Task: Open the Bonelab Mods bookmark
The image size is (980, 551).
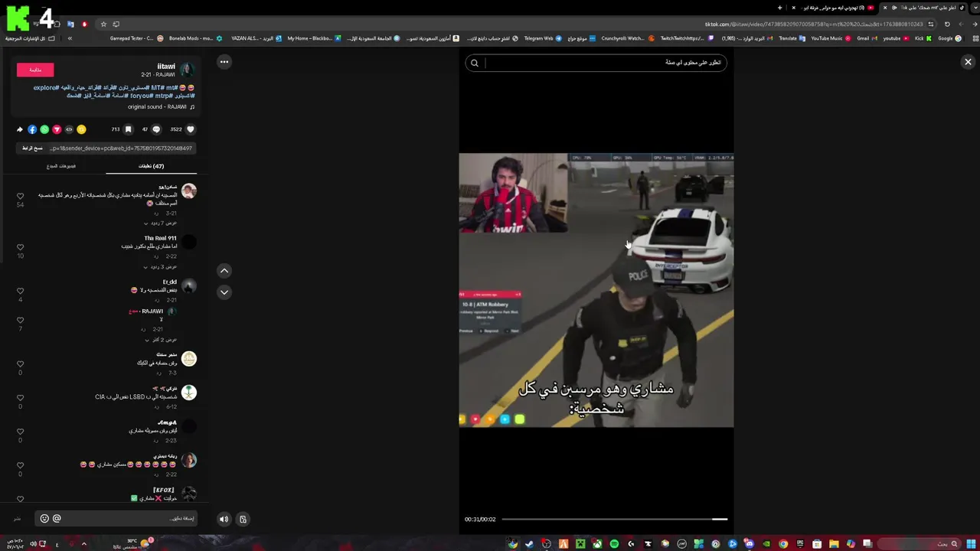Action: 196,38
